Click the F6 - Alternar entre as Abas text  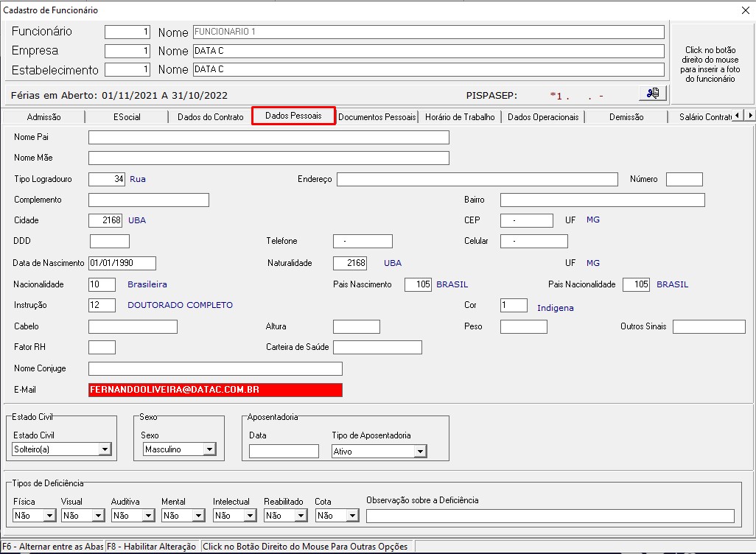tap(52, 547)
